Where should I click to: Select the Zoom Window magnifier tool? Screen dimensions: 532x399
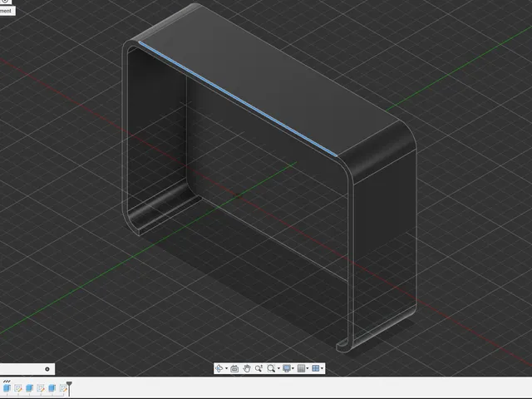click(271, 368)
